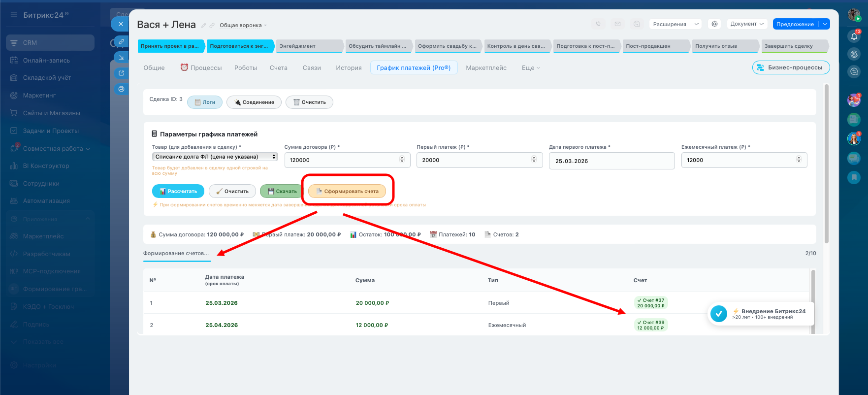This screenshot has height=395, width=868.
Task: Toggle the Логи button
Action: 205,102
